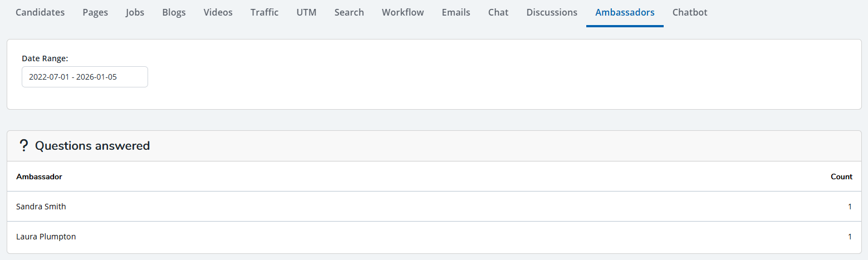Open the Search analytics tab

tap(349, 12)
